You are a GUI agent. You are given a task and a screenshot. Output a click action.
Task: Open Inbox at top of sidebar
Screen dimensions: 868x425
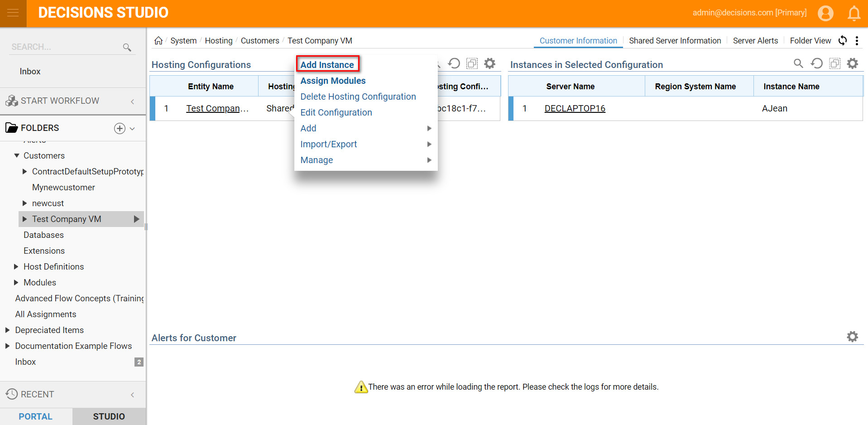point(30,71)
